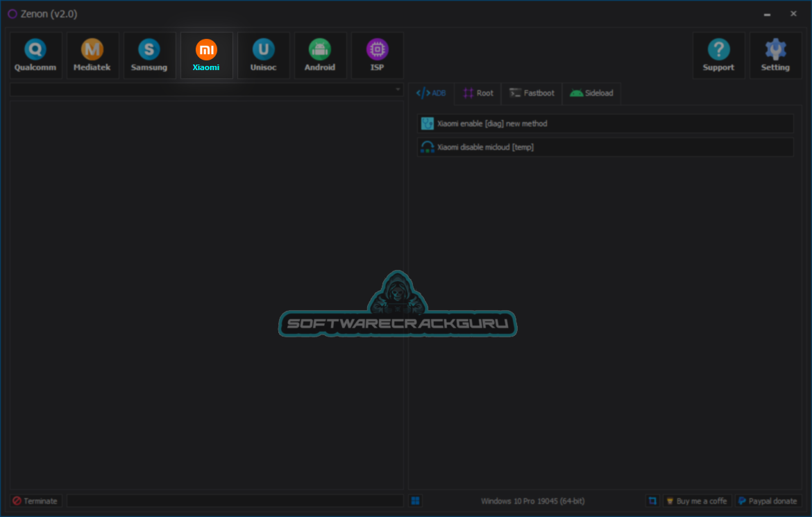This screenshot has width=812, height=517.
Task: Click the Windows 10 Pro 19045 status text
Action: (x=533, y=501)
